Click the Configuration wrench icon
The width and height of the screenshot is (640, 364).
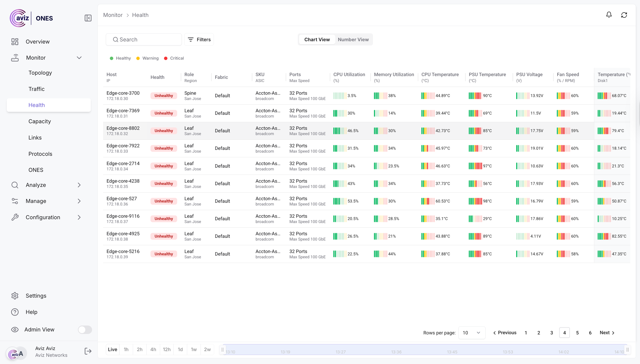[15, 217]
